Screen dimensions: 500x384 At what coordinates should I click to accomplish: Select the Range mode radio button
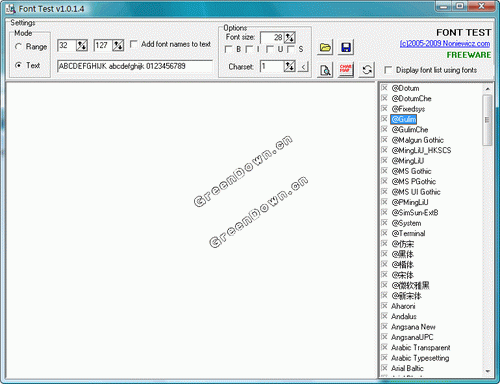click(18, 47)
